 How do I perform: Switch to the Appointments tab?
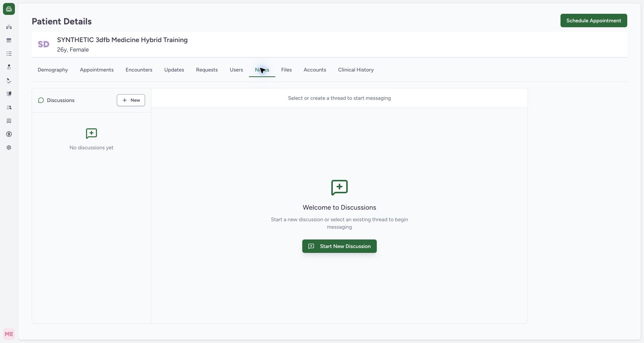point(97,70)
